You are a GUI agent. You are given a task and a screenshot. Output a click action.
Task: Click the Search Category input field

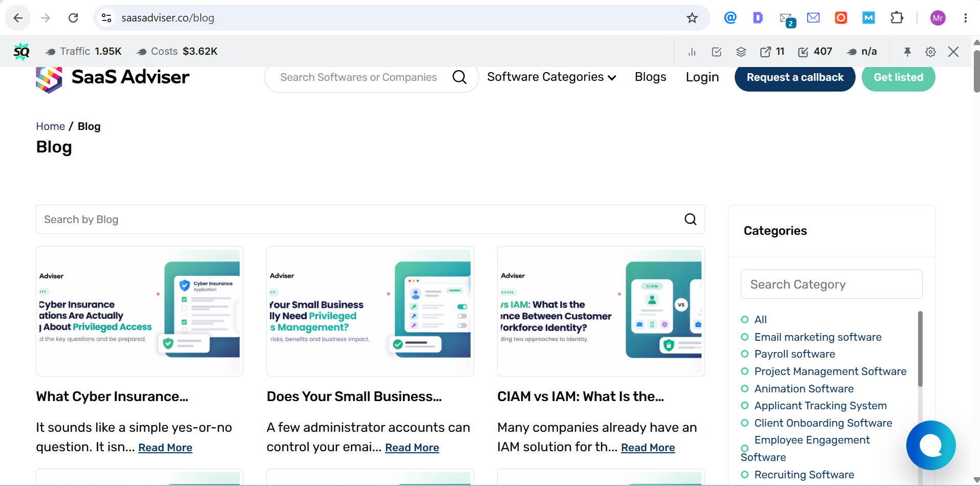click(831, 284)
